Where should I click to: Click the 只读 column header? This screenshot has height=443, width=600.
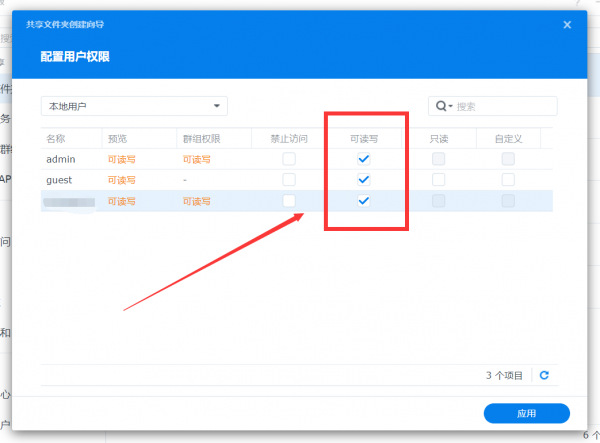[439, 138]
